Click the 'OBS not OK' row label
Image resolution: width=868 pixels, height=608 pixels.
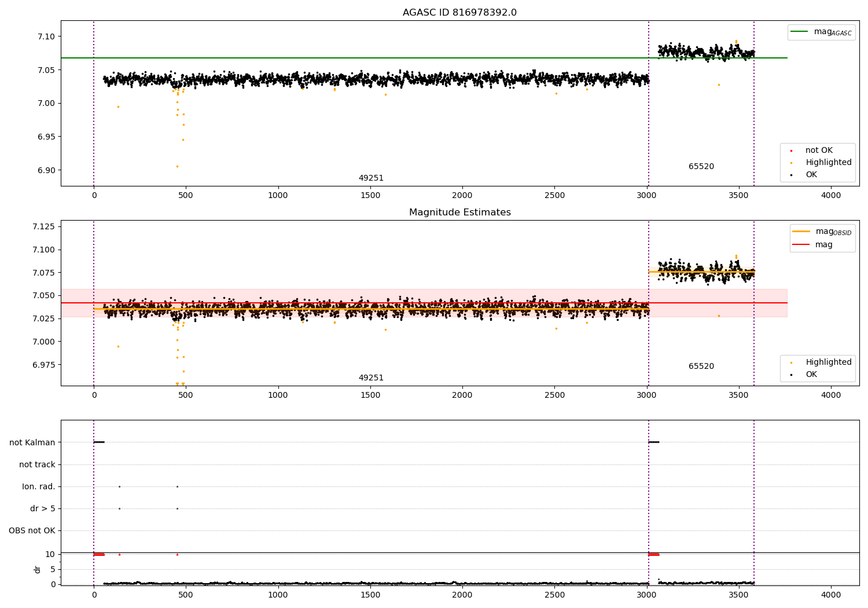32,530
